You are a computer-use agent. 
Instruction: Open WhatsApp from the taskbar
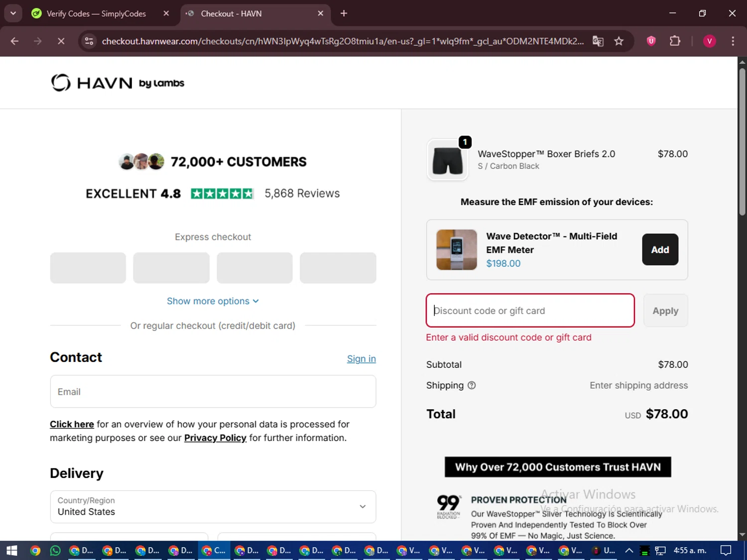pyautogui.click(x=55, y=551)
